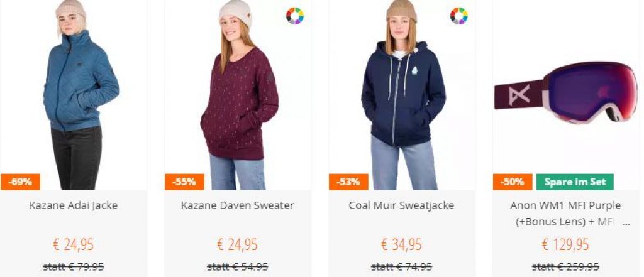Click the € 24,95 price of Adai Jacke
Viewport: 644px width, 277px height.
[74, 245]
